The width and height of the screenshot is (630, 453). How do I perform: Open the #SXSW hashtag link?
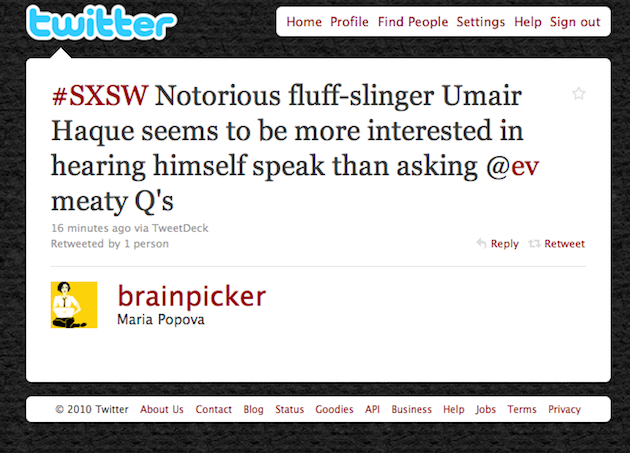(100, 96)
